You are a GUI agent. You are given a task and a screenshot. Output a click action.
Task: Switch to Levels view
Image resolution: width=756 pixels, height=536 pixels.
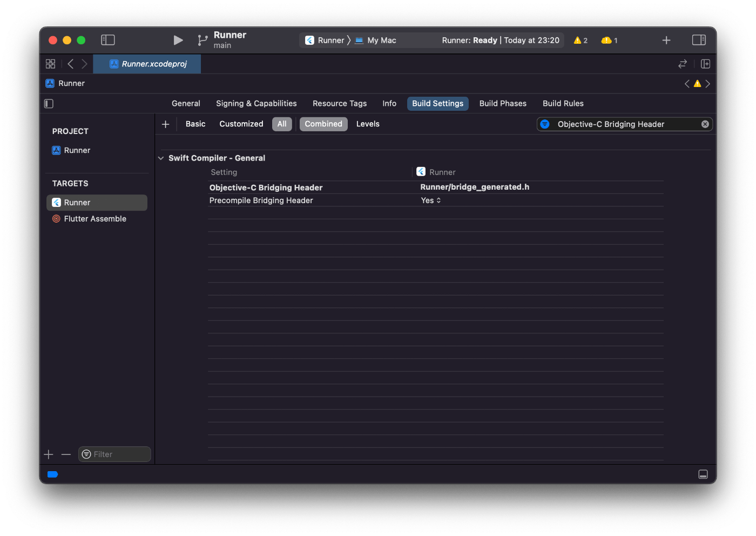click(368, 124)
